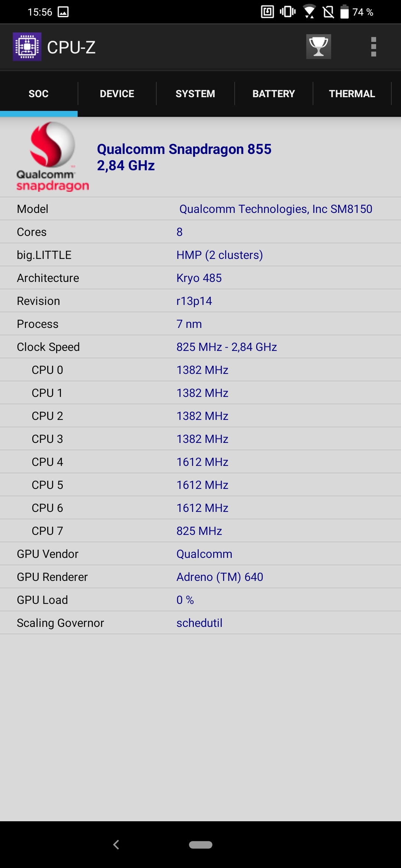Tap the screenshot notification icon
Viewport: 401px width, 868px height.
(x=63, y=12)
